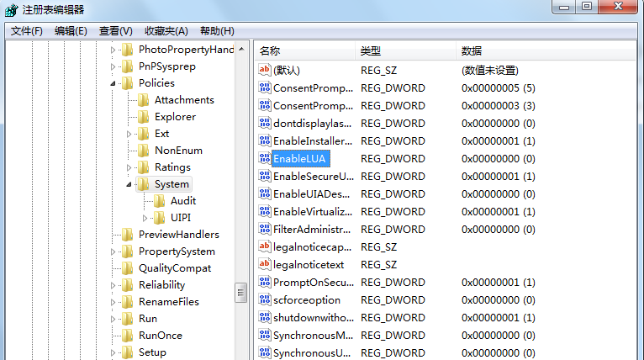Click the dontdisplaylas DWORD icon

point(265,123)
